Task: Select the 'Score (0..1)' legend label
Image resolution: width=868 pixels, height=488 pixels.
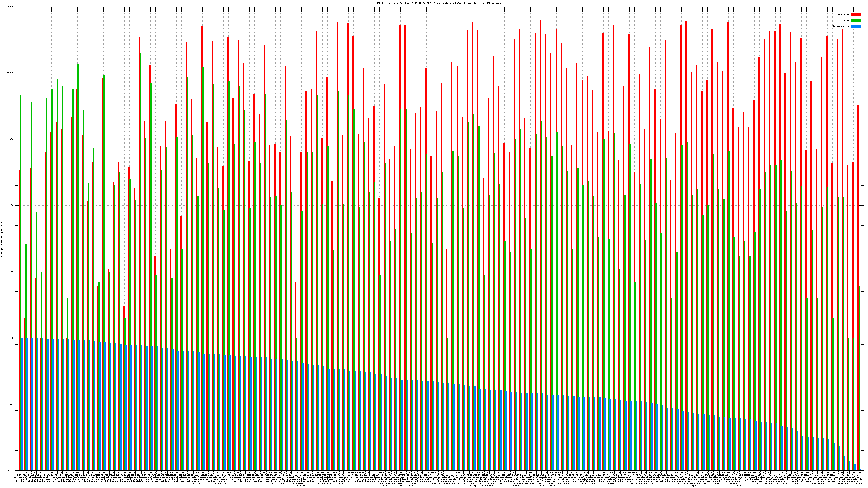Action: click(x=841, y=26)
